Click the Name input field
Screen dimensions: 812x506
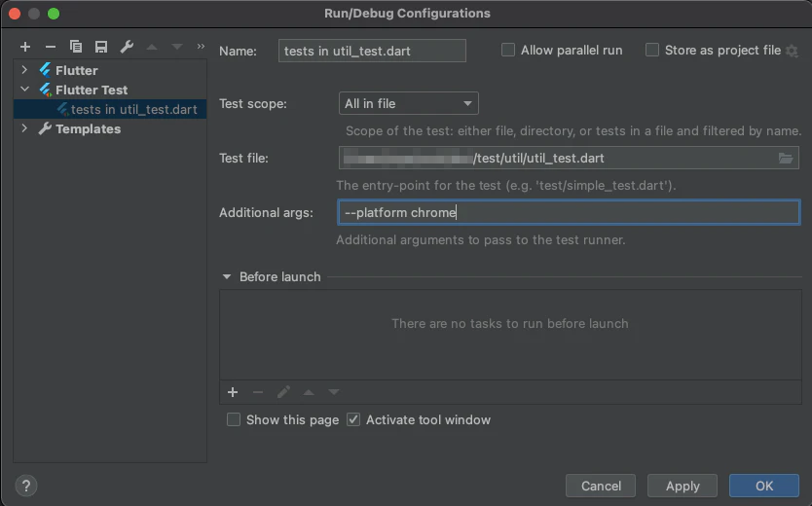point(372,51)
